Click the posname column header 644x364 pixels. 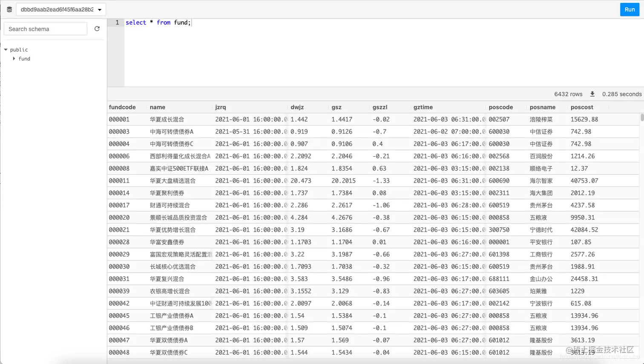pyautogui.click(x=543, y=107)
